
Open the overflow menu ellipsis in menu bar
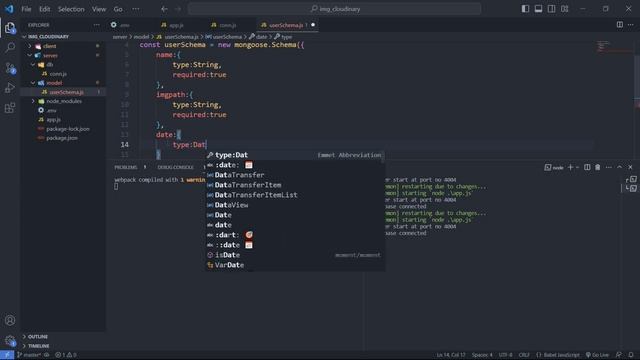[x=136, y=9]
